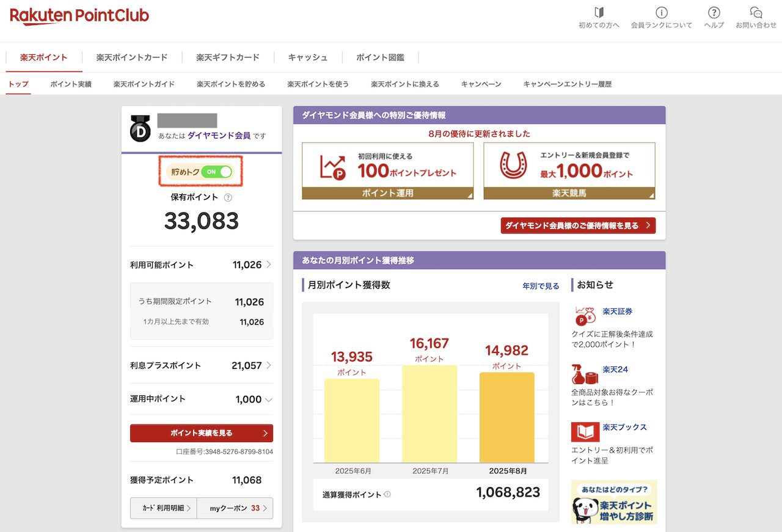The height and width of the screenshot is (532, 782).
Task: Click the 楽天ブックス book icon
Action: point(585,432)
